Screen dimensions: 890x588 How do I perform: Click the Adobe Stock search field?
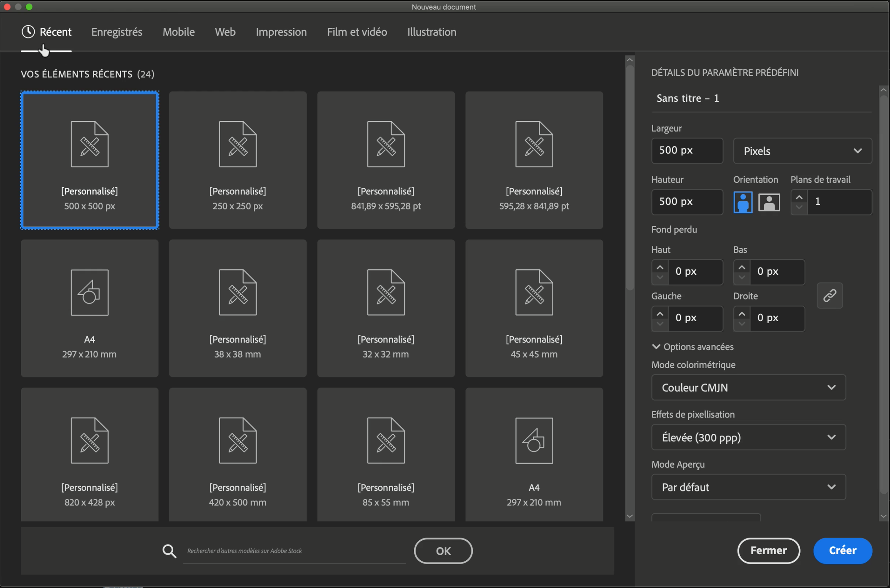[x=294, y=551]
